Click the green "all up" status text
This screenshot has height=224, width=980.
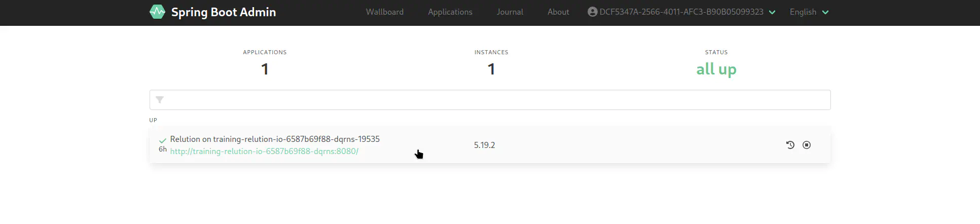pos(716,69)
